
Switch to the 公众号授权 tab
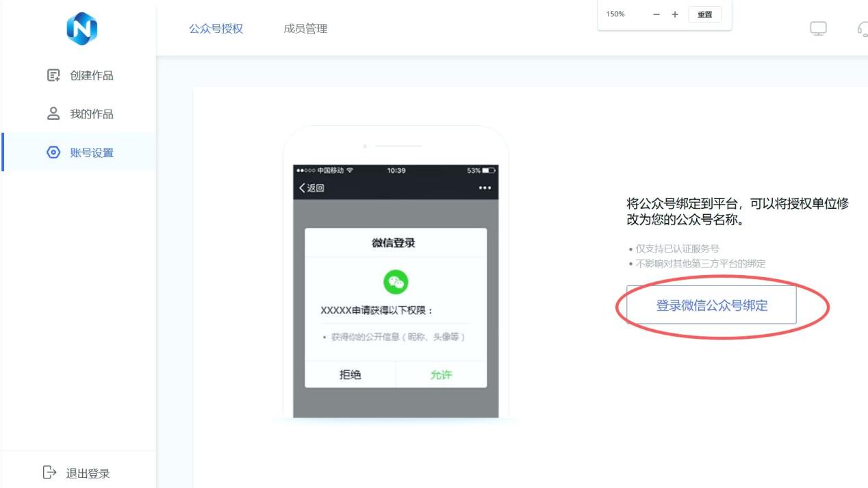216,29
